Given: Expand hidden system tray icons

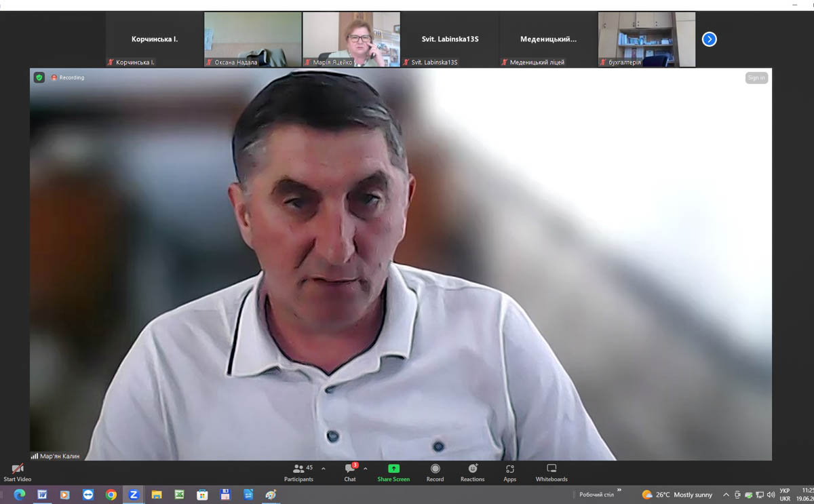Looking at the screenshot, I should (726, 495).
